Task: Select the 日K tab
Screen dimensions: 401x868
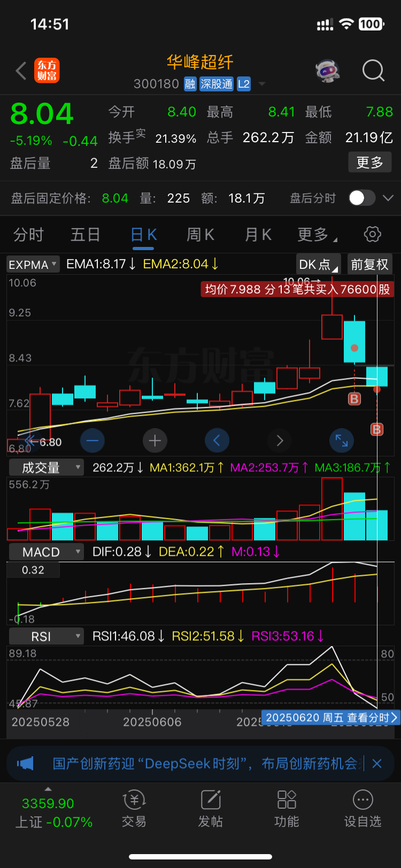Action: coord(144,234)
